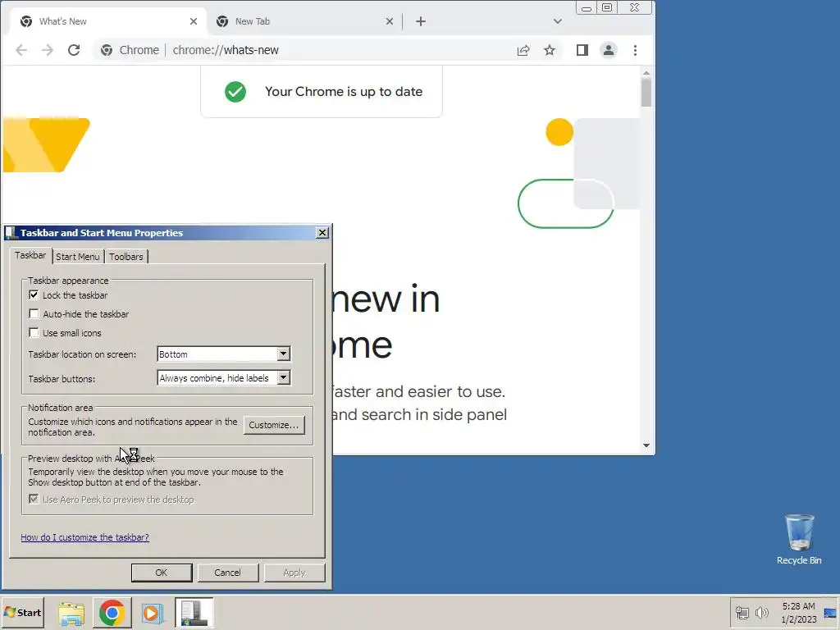The image size is (840, 630).
Task: Expand the Taskbar buttons dropdown
Action: pos(283,378)
